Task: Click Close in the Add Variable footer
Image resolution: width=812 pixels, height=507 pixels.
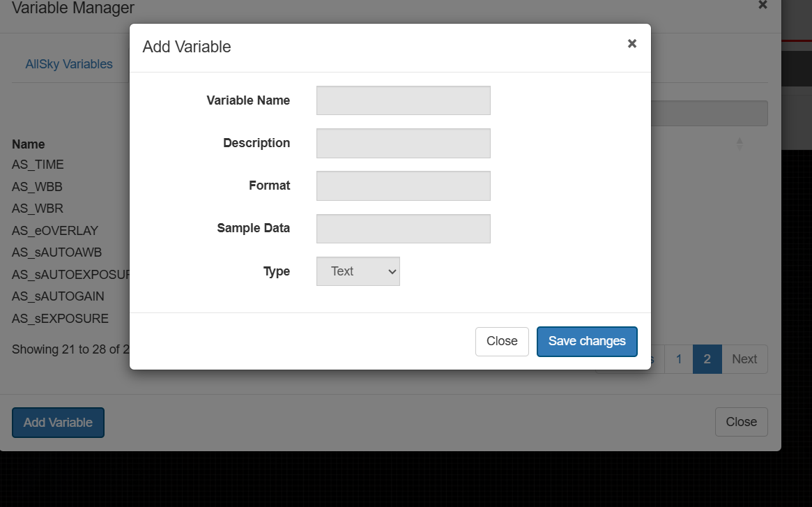Action: (x=502, y=341)
